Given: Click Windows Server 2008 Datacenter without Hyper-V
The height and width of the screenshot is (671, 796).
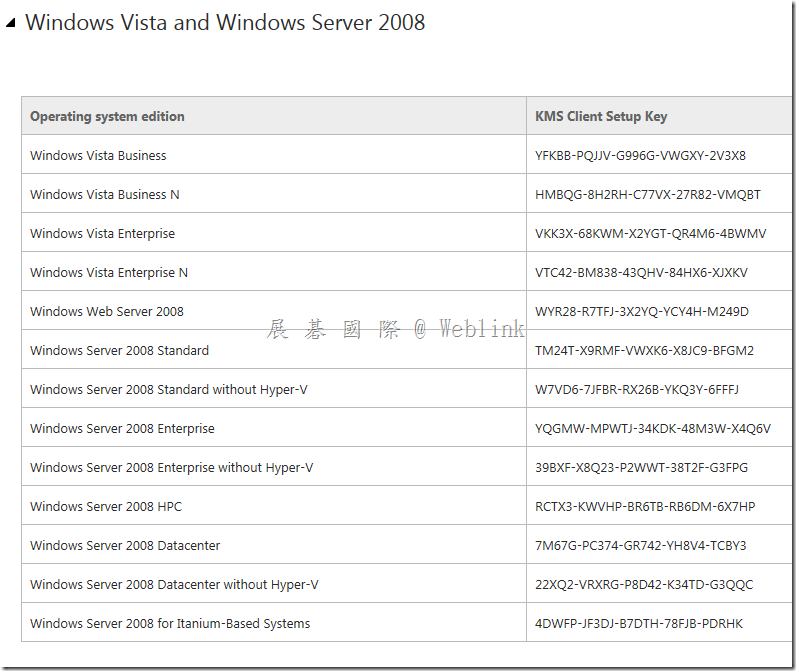Looking at the screenshot, I should point(174,584).
